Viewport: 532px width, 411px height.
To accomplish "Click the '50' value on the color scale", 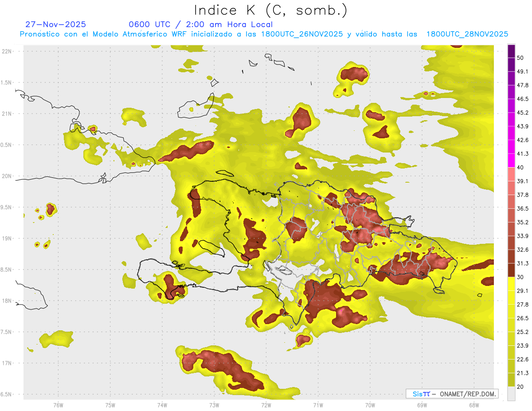I will point(520,58).
